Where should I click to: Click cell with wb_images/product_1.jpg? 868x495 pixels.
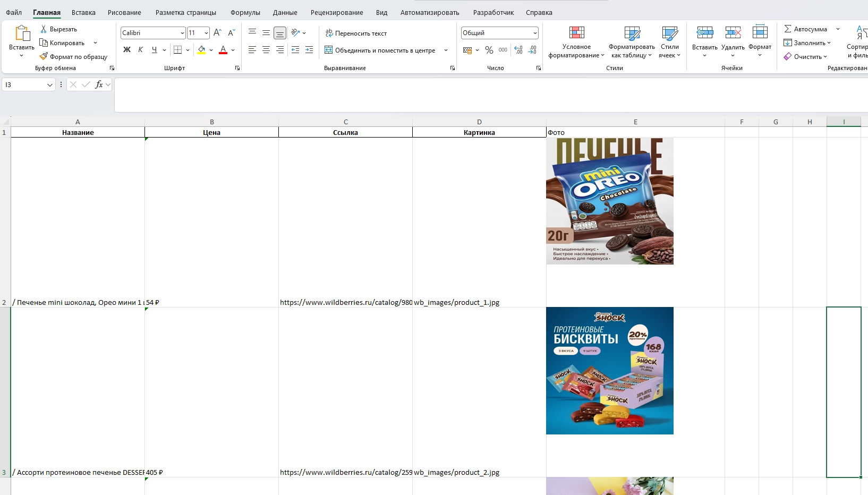point(479,223)
